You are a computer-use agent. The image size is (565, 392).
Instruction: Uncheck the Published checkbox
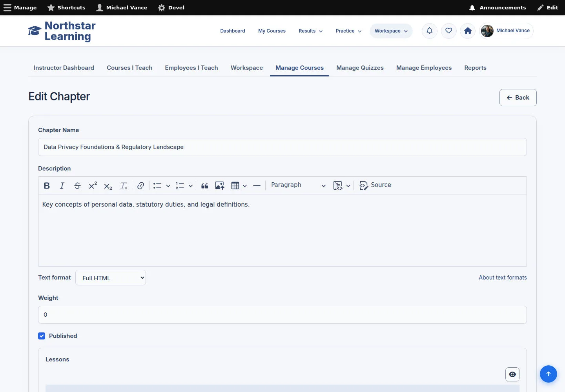tap(42, 336)
